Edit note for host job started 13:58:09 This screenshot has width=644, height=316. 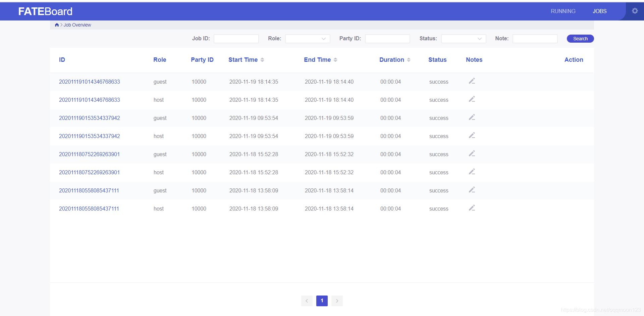[x=472, y=208]
